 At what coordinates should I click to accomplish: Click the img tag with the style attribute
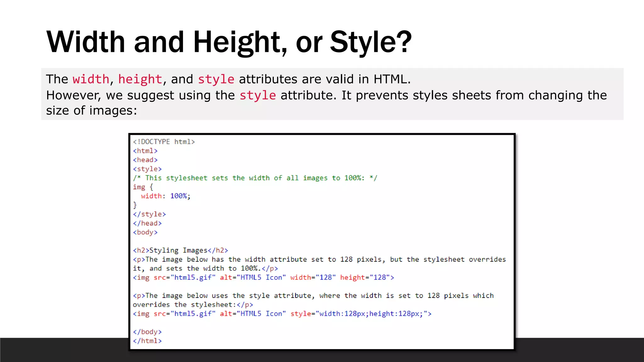(282, 314)
